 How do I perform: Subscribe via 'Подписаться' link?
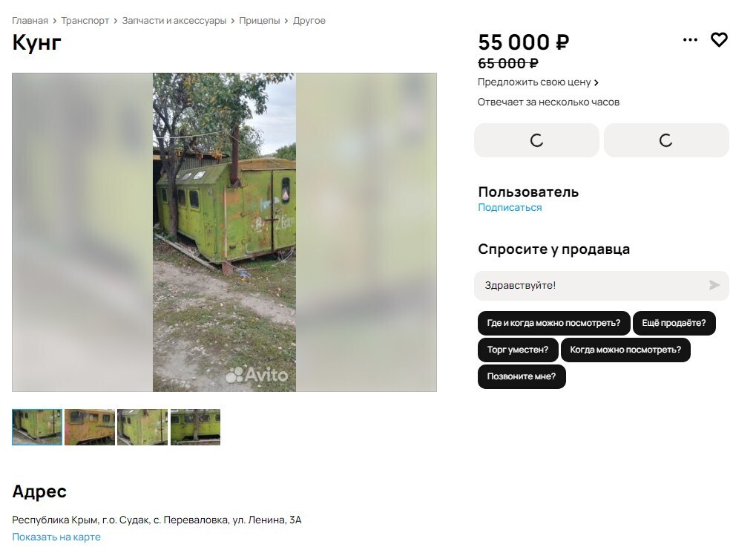[x=510, y=207]
